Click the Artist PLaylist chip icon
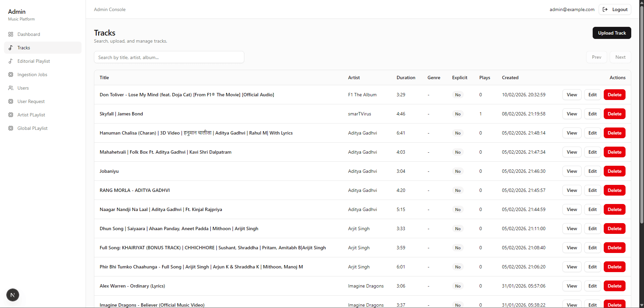The height and width of the screenshot is (308, 644). 11,115
